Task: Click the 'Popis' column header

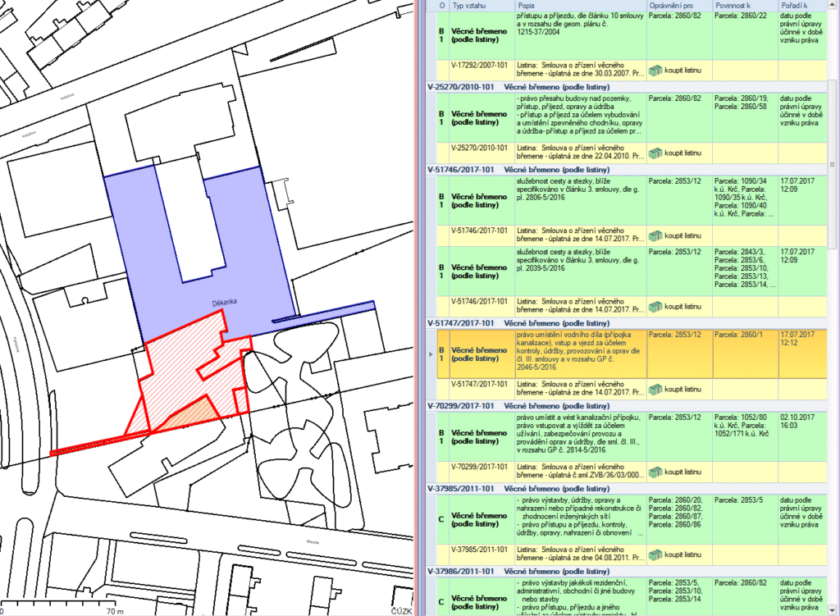Action: 581,6
